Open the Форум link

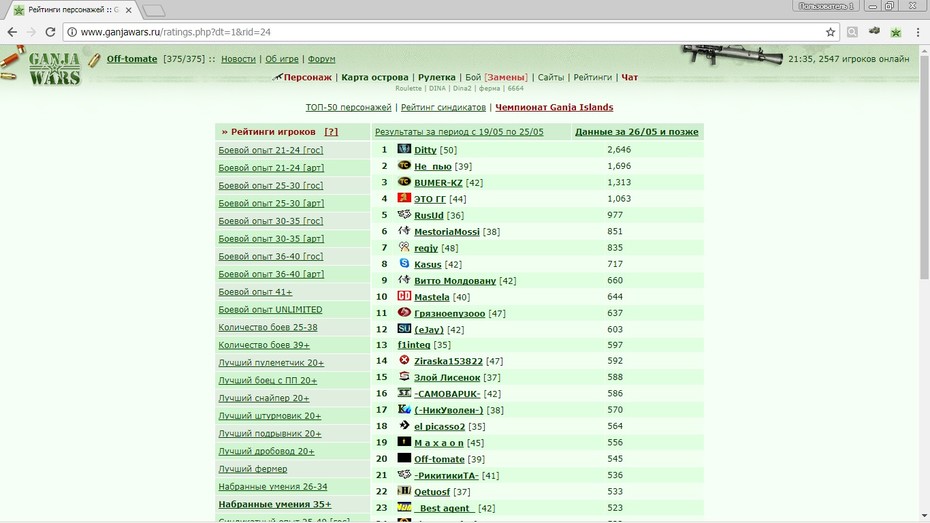point(321,59)
